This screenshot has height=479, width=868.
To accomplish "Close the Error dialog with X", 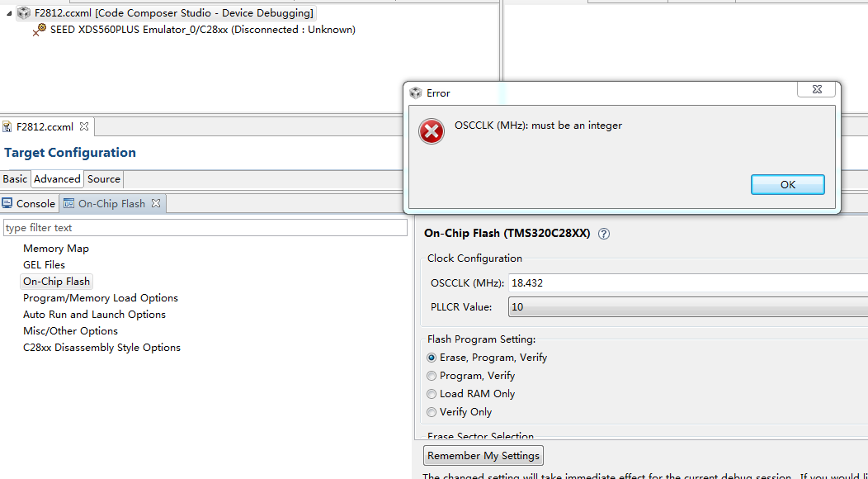I will pyautogui.click(x=817, y=88).
